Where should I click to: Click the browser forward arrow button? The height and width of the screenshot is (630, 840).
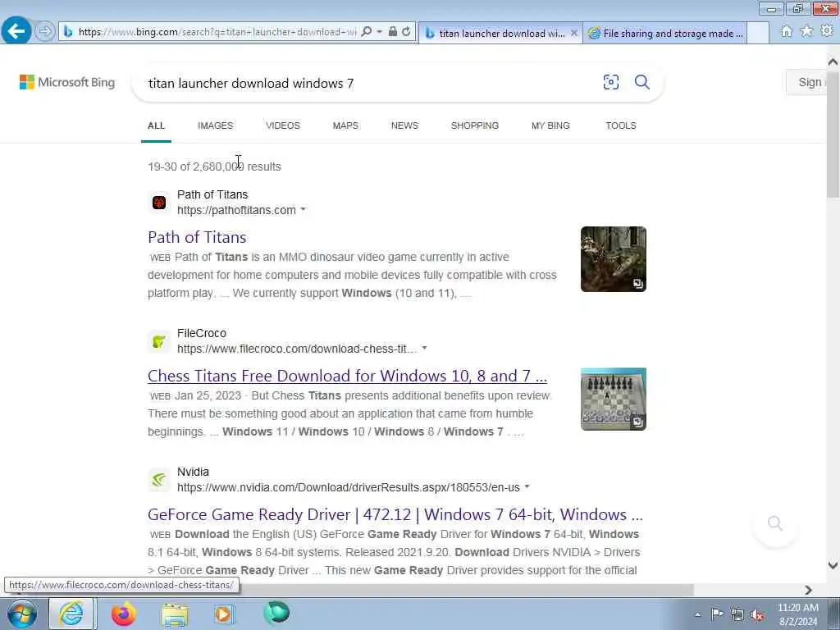click(x=45, y=31)
